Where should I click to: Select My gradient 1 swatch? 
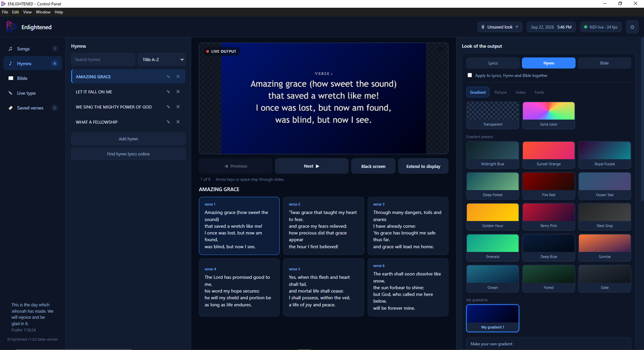click(493, 318)
